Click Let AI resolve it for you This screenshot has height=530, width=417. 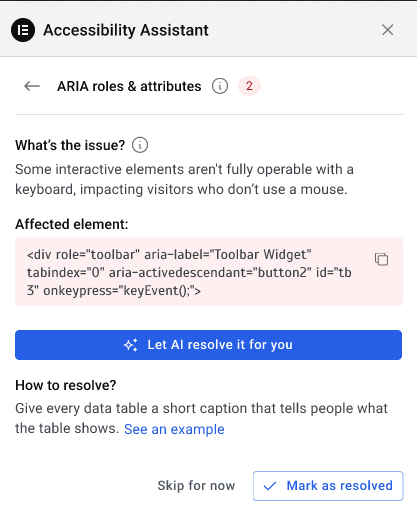point(208,345)
